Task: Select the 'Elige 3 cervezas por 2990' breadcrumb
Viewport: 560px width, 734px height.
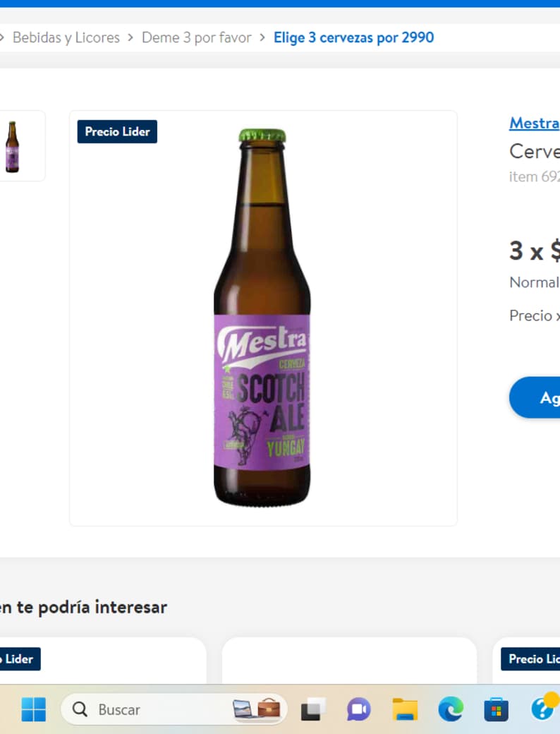Action: (353, 37)
